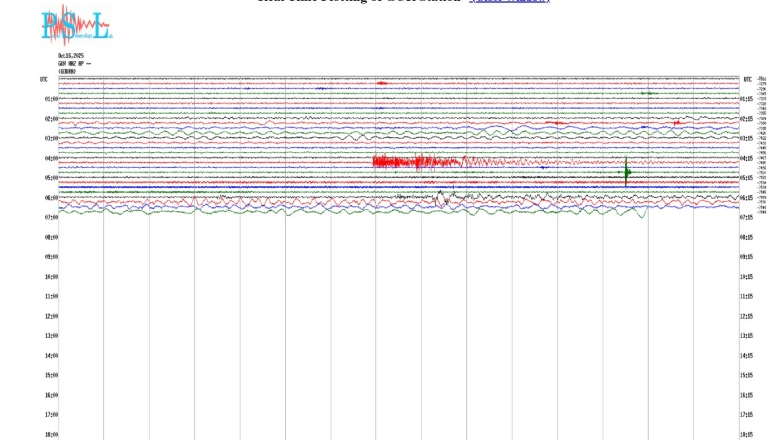
Task: Open the blue link beside the page title
Action: (x=509, y=2)
